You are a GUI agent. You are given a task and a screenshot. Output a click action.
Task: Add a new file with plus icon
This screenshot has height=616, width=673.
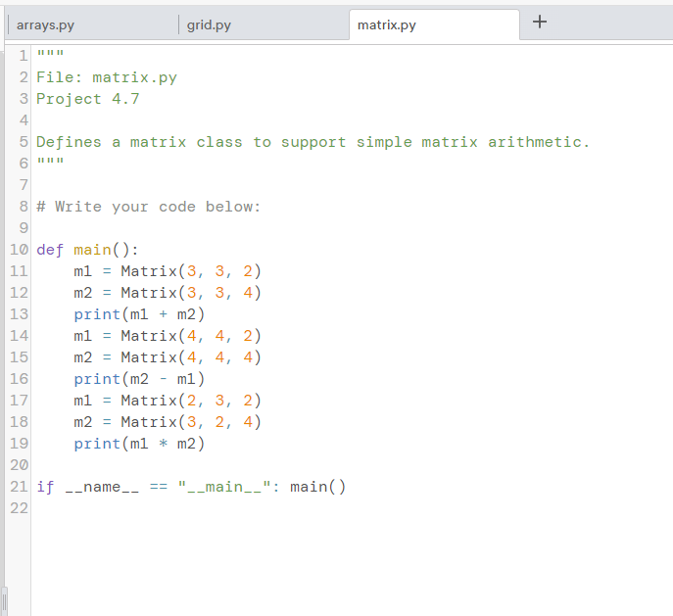point(540,22)
